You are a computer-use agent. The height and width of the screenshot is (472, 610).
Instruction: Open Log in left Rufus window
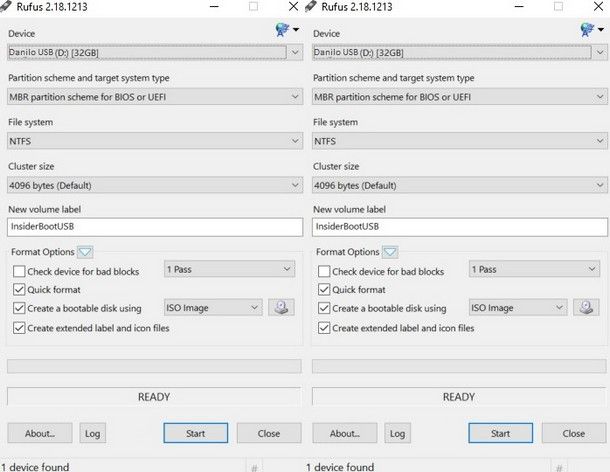click(x=93, y=433)
